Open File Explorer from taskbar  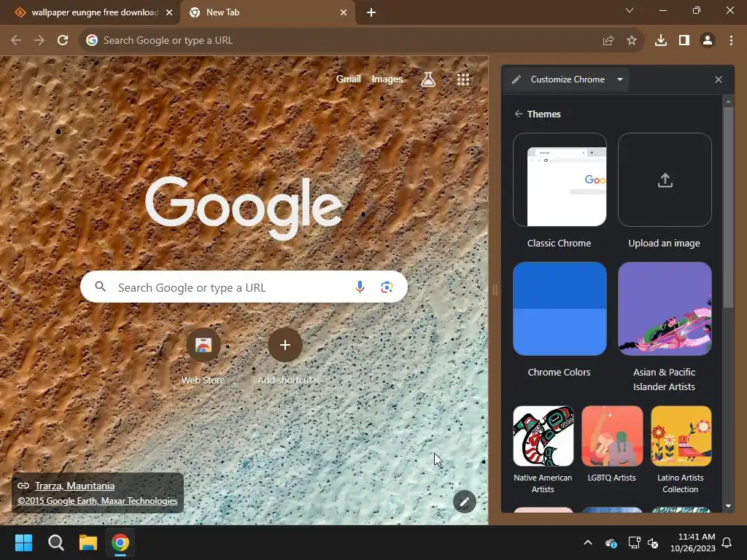tap(88, 542)
